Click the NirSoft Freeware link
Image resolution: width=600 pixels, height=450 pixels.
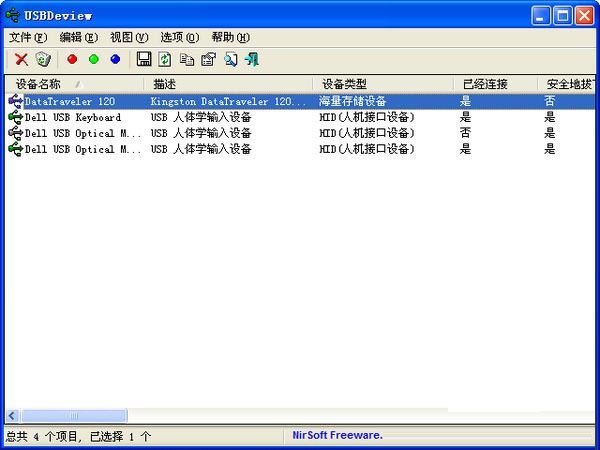[336, 436]
